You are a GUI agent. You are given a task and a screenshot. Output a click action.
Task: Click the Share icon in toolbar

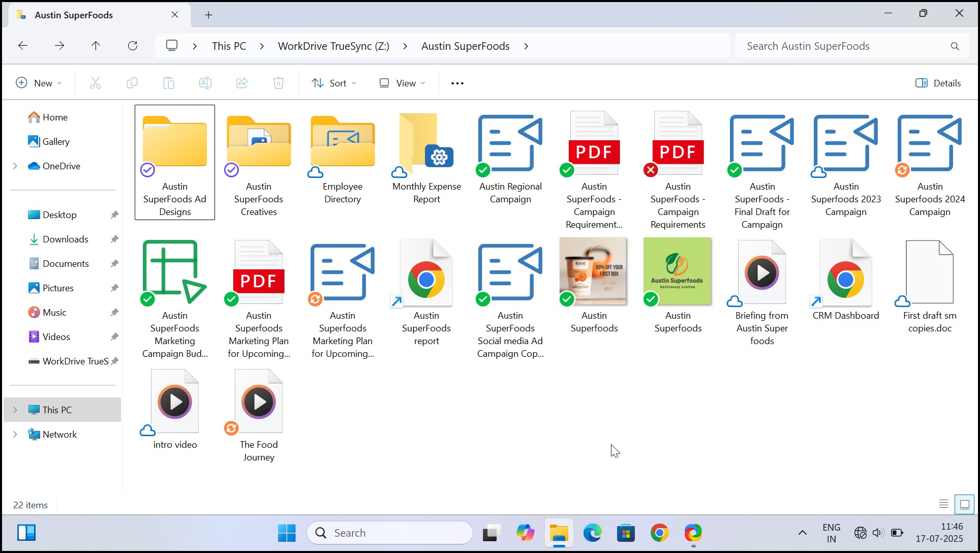[242, 83]
